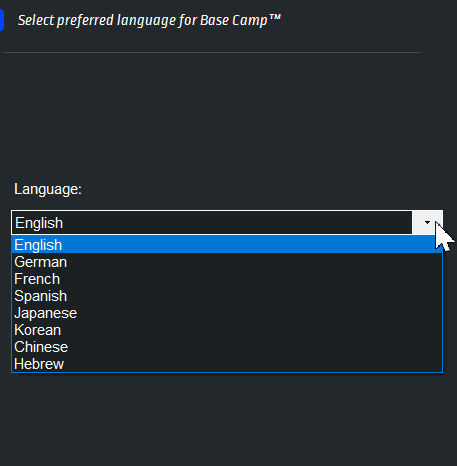Viewport: 457px width, 466px height.
Task: Set Base Camp language to French
Action: pyautogui.click(x=227, y=279)
